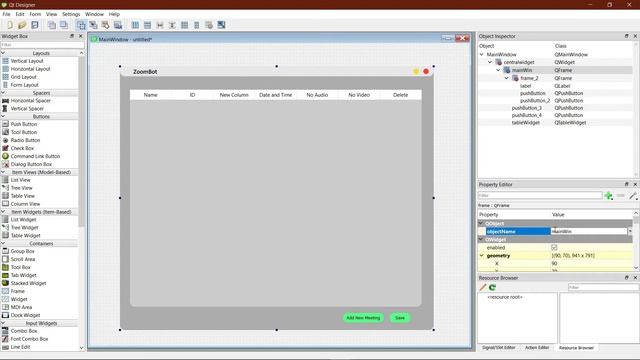Click Lay Out Horizontally in Splitter icon
640x360 pixels.
[160, 25]
